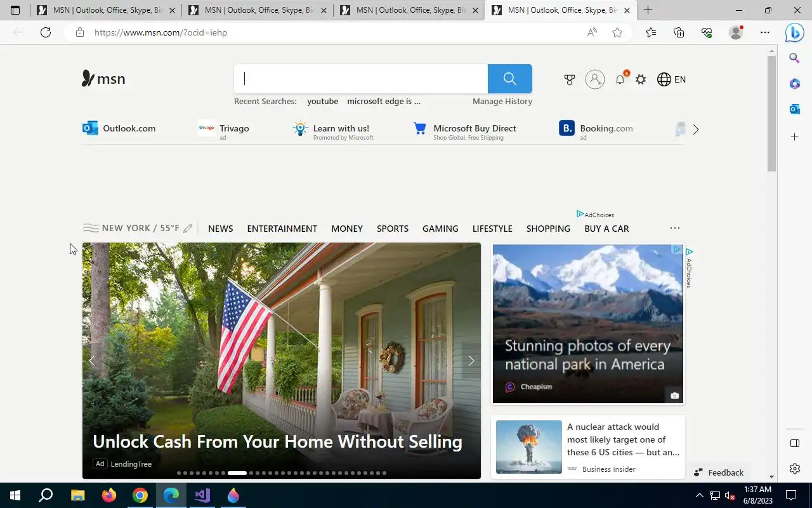
Task: Edit weather location with pencil icon
Action: coord(188,229)
